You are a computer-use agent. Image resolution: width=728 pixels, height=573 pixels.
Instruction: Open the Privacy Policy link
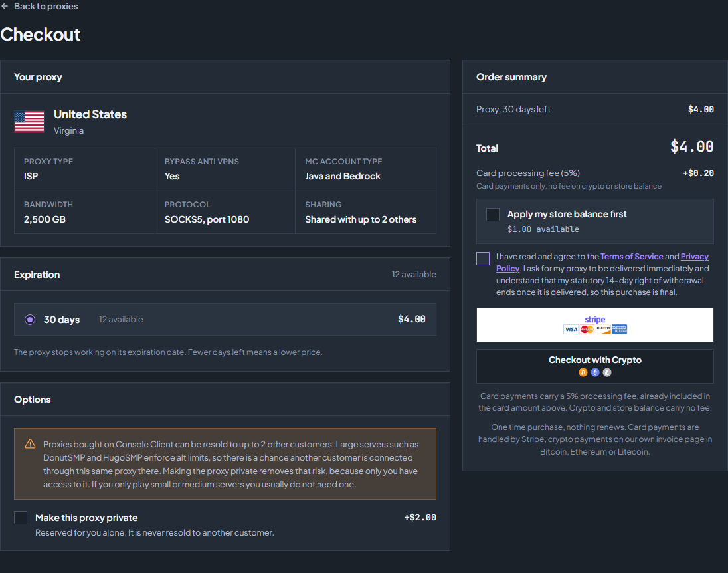tap(602, 263)
